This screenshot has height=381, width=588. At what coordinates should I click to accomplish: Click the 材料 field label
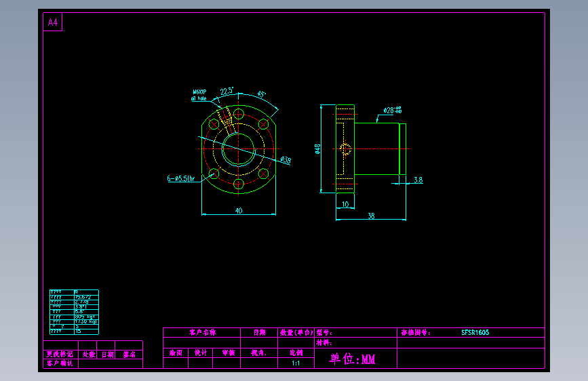click(324, 342)
